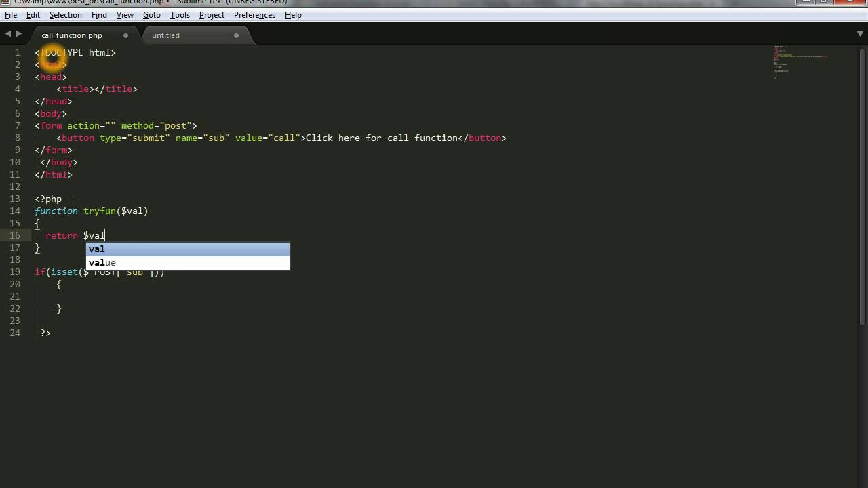Click the '<body>' tag on line 6

pos(51,113)
